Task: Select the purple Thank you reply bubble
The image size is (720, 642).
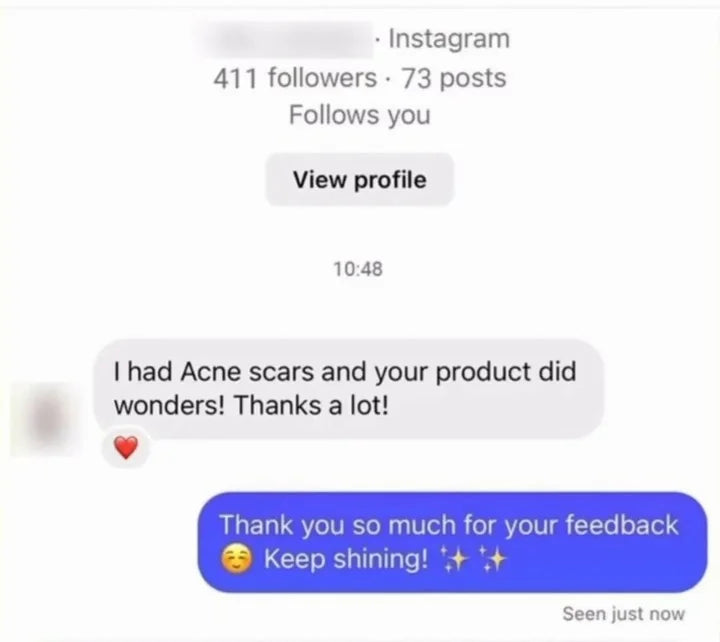Action: pyautogui.click(x=452, y=542)
